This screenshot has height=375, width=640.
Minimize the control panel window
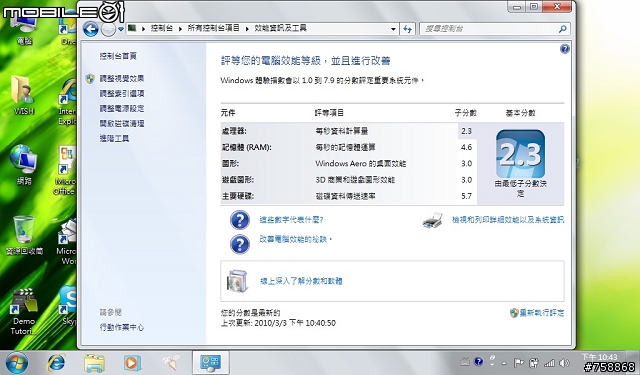click(517, 7)
